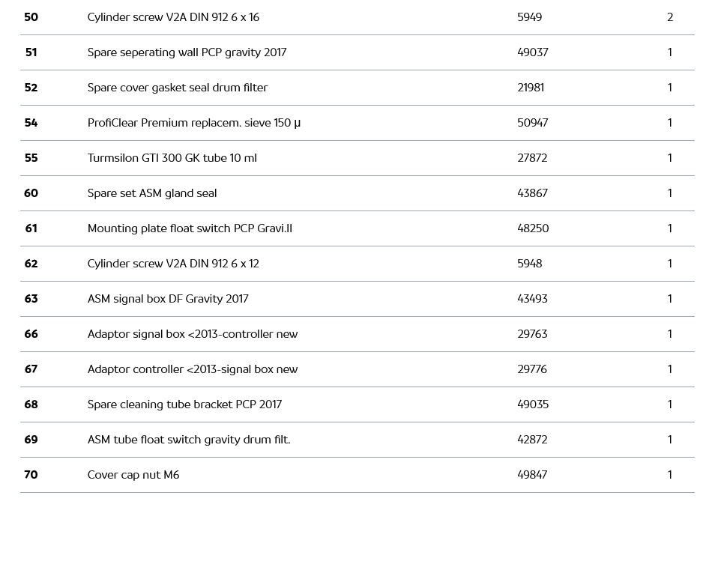The height and width of the screenshot is (588, 718).
Task: Click quantity 2 in row 50
Action: (x=670, y=17)
